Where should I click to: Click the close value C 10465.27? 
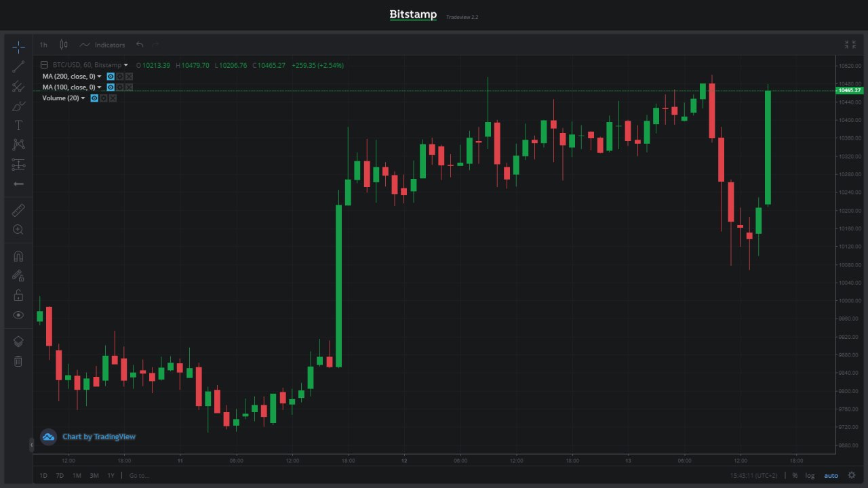(269, 66)
